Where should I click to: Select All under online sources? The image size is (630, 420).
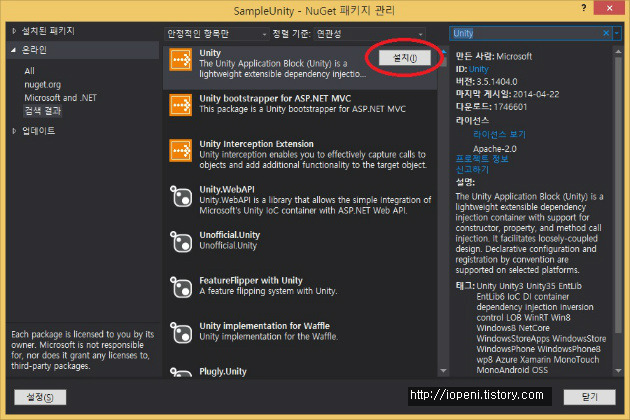tap(29, 71)
